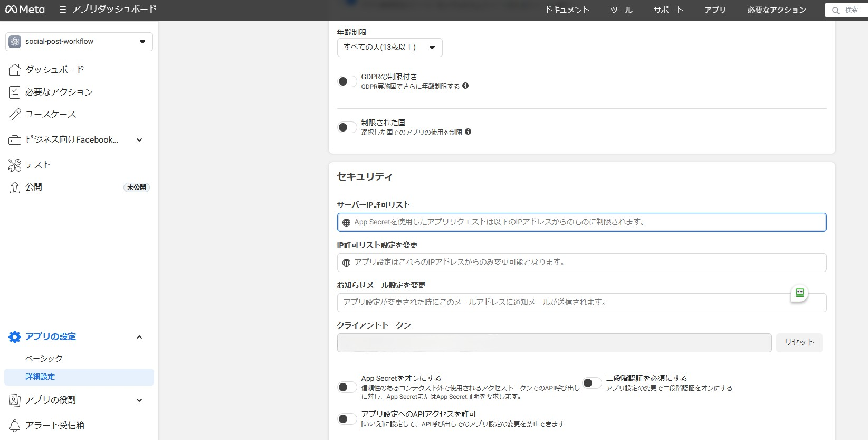Click the Meta logo in header

(x=25, y=10)
